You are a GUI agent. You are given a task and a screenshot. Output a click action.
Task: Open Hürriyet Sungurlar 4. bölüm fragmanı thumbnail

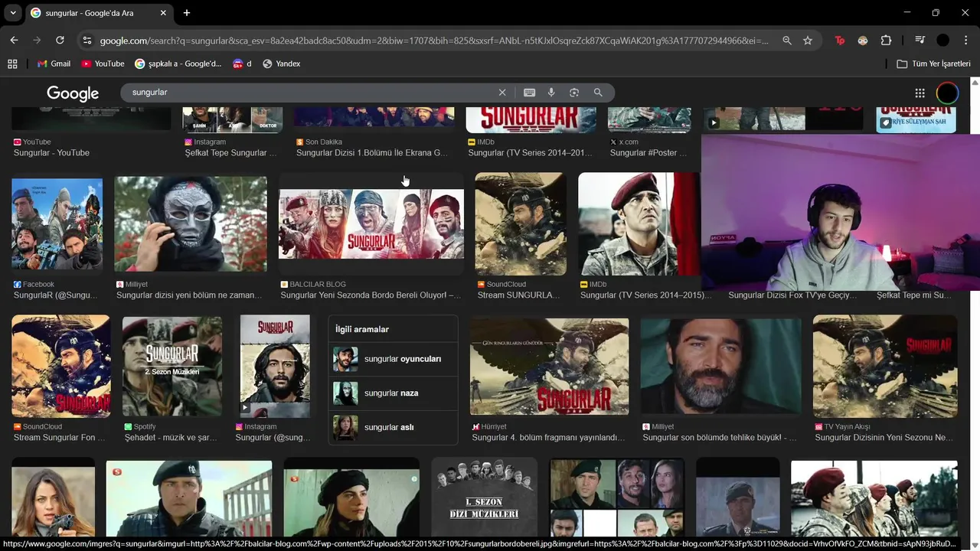(x=550, y=367)
